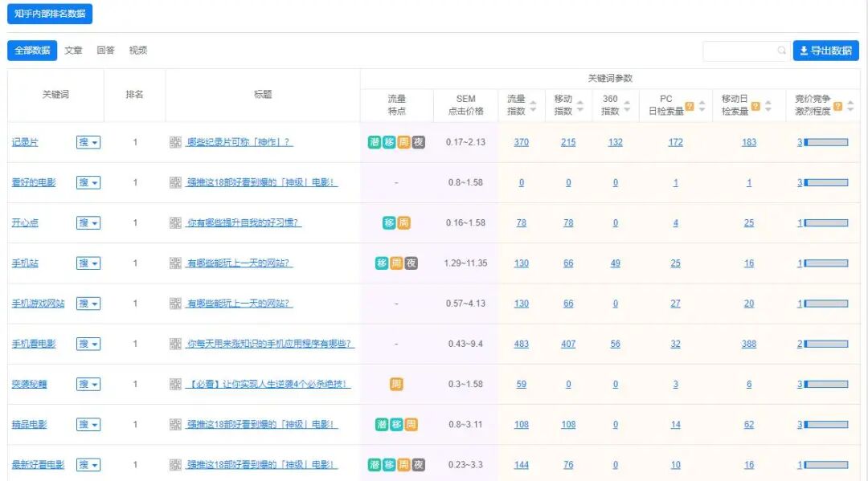This screenshot has height=481, width=868.
Task: Select the 全部数据 tab
Action: coord(32,51)
